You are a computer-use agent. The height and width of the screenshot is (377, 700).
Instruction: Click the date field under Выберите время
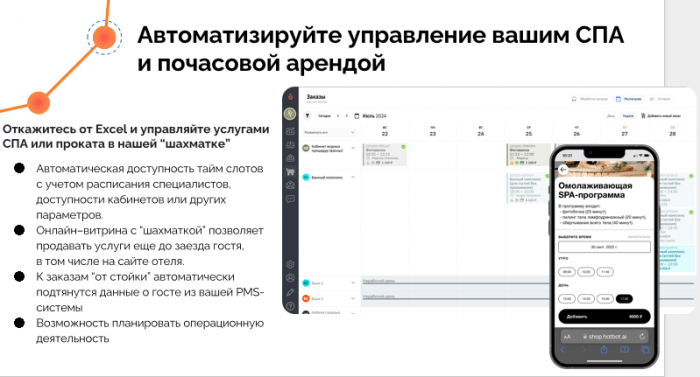point(604,247)
